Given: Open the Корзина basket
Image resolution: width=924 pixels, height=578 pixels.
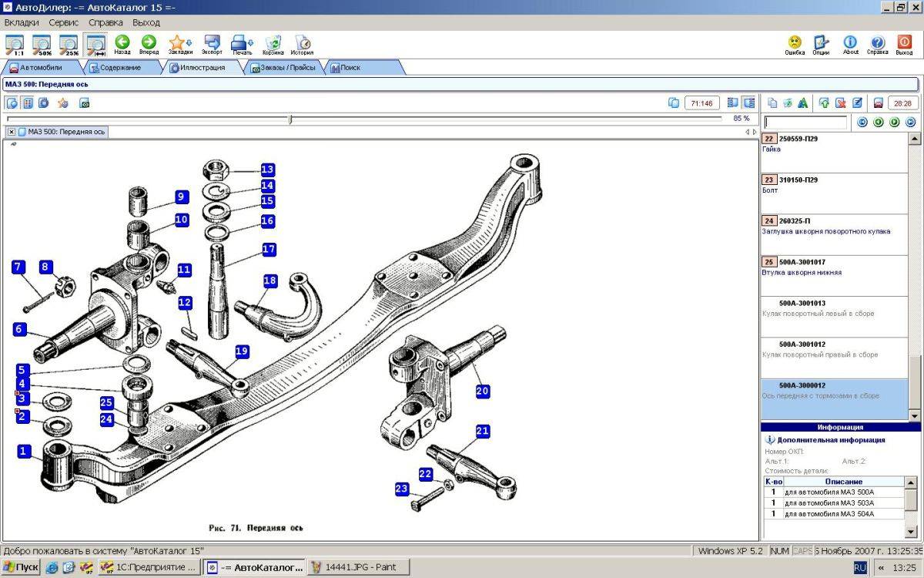Looking at the screenshot, I should (273, 45).
